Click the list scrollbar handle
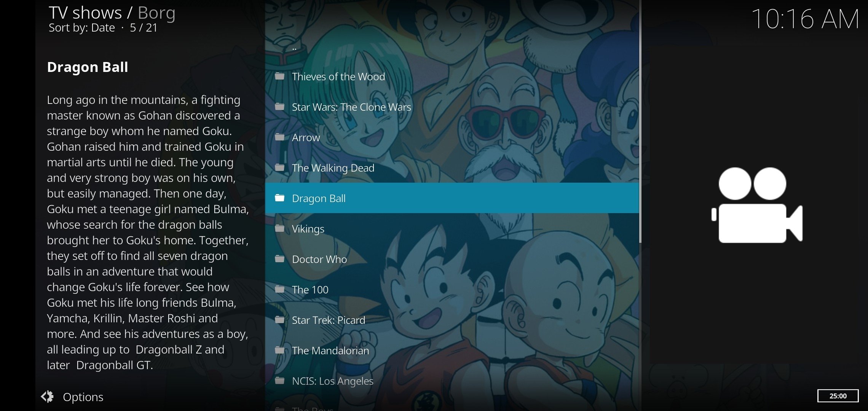The image size is (868, 411). [x=640, y=121]
